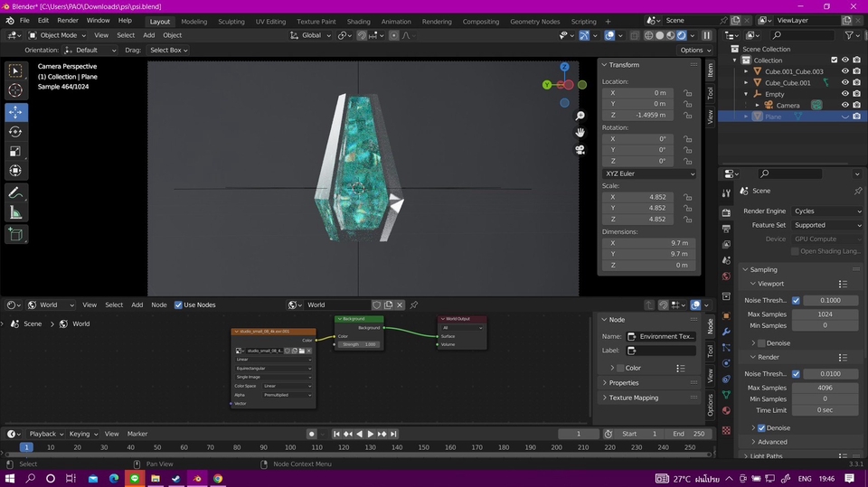The height and width of the screenshot is (487, 868).
Task: Switch to rendered viewport shading
Action: coord(682,35)
